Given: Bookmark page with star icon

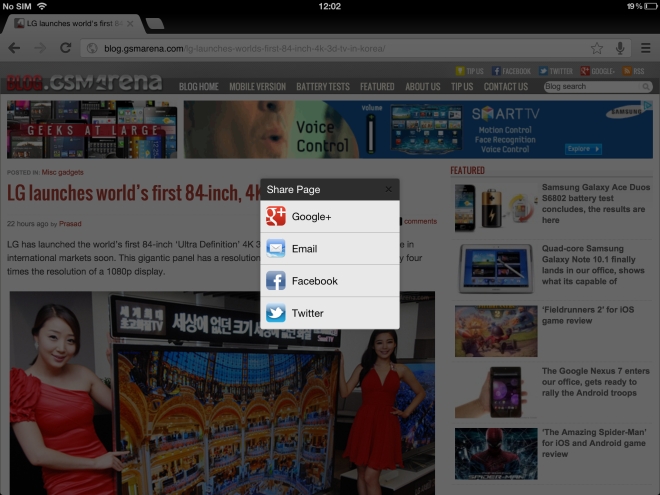Looking at the screenshot, I should [597, 48].
